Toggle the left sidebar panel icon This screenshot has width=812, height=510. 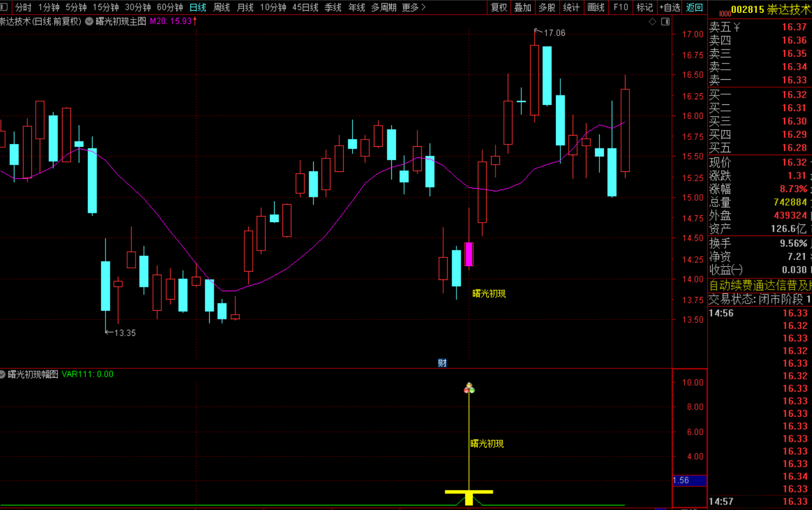pyautogui.click(x=3, y=7)
